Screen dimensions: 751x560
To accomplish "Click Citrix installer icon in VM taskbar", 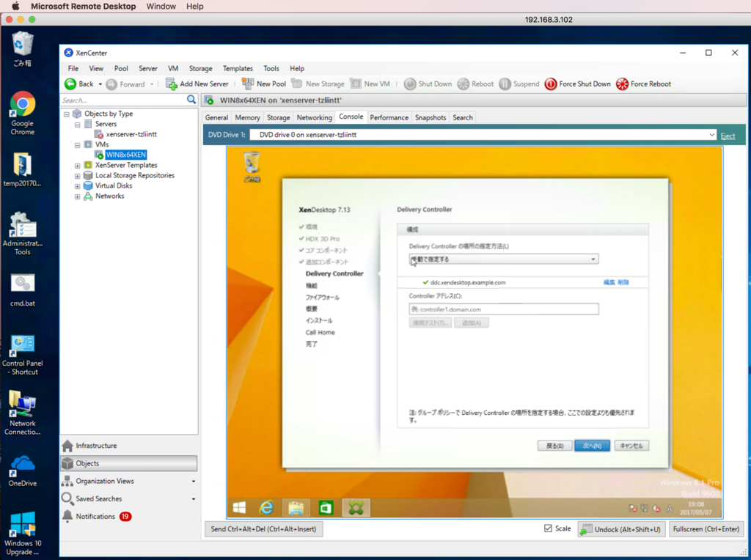I will pos(356,508).
